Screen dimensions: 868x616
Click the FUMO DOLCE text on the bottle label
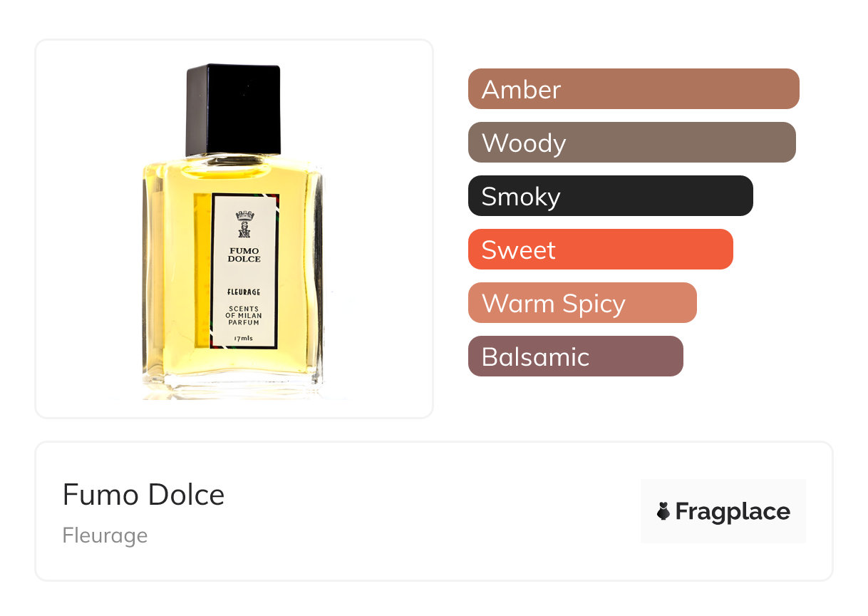point(244,255)
